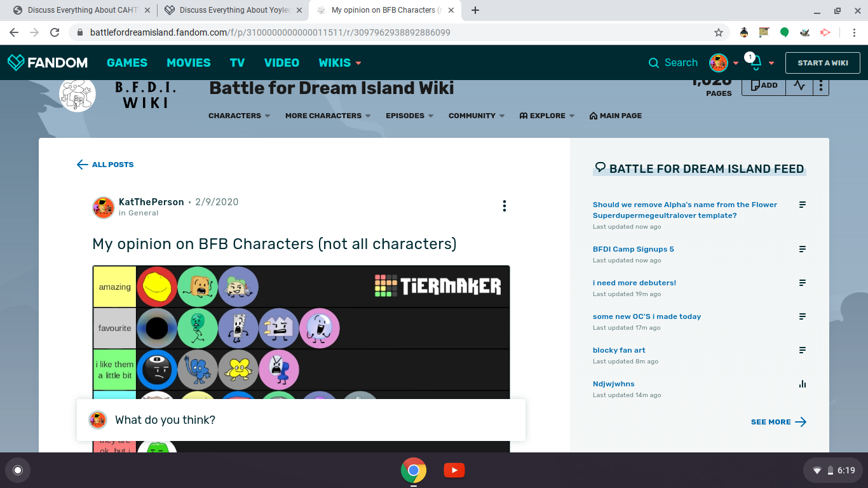
Task: Click the GIMP-style mascot extension icon
Action: tap(805, 32)
